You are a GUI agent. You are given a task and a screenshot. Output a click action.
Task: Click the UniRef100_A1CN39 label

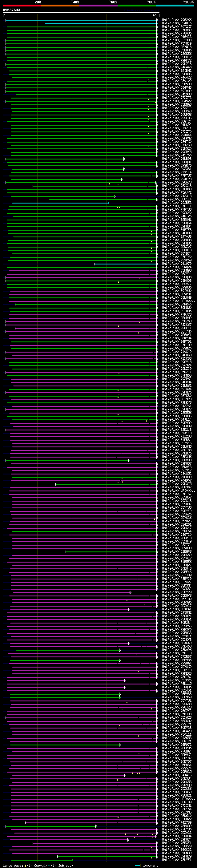[177, 853]
